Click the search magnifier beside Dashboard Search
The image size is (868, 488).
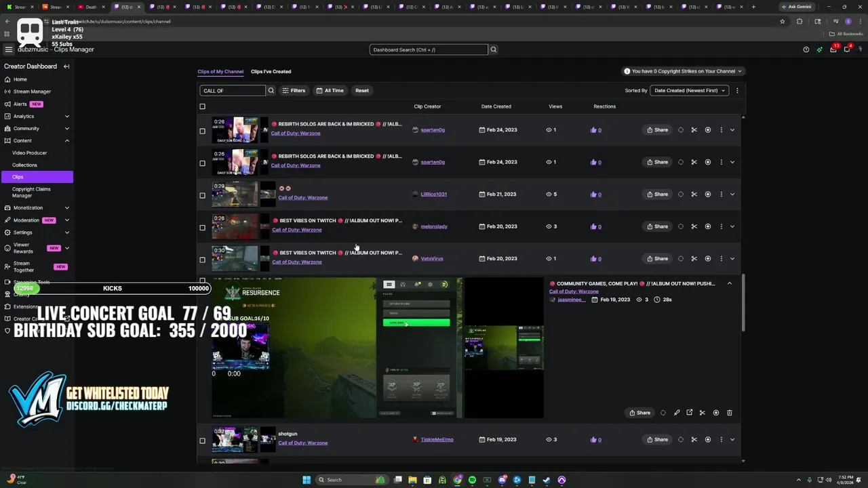(494, 49)
